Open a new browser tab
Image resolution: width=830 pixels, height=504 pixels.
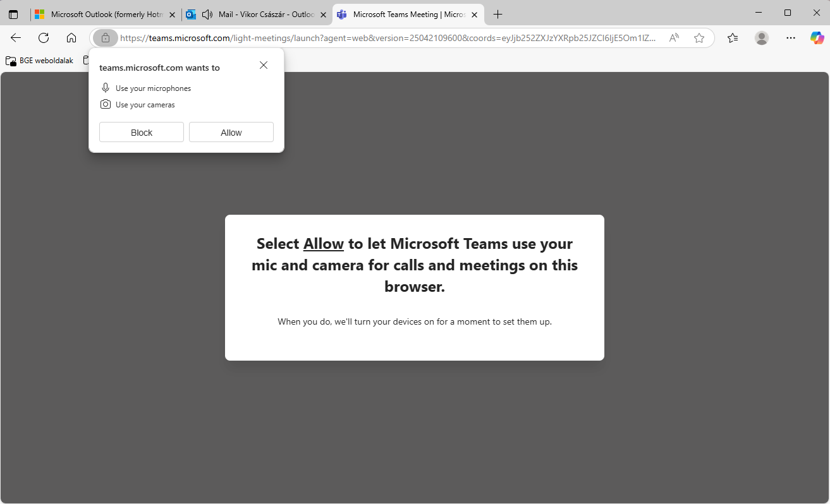pyautogui.click(x=498, y=14)
